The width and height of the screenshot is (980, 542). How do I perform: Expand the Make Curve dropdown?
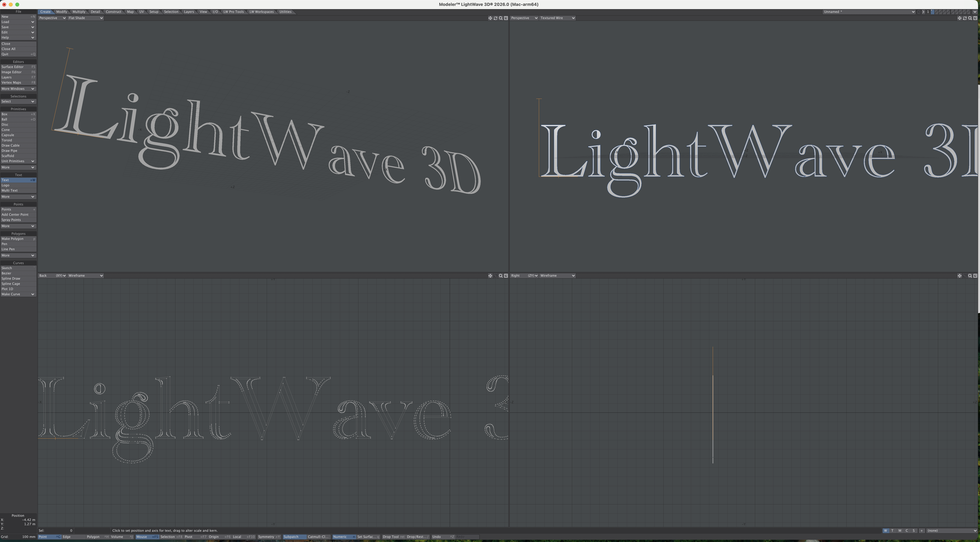coord(18,294)
